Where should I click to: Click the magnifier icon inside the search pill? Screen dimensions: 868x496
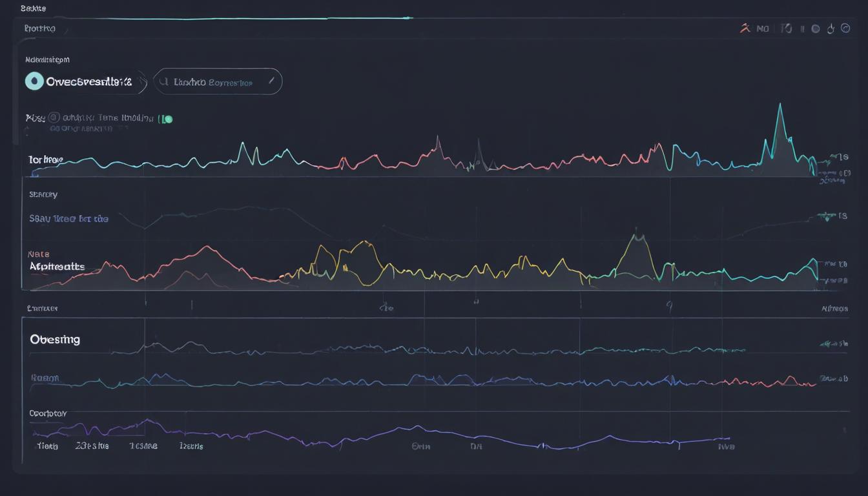(164, 80)
